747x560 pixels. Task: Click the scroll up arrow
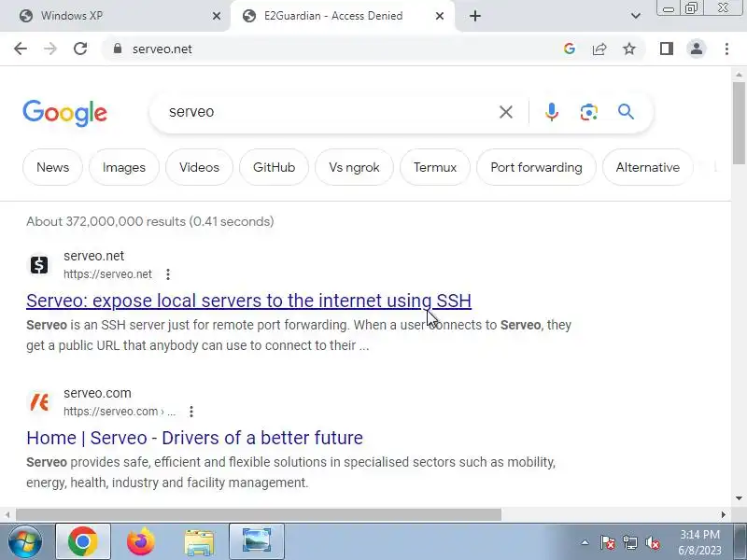pyautogui.click(x=739, y=75)
